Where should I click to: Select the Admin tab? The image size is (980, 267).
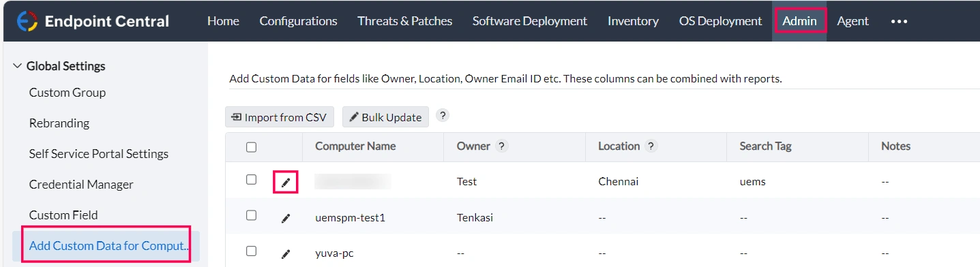(x=799, y=21)
